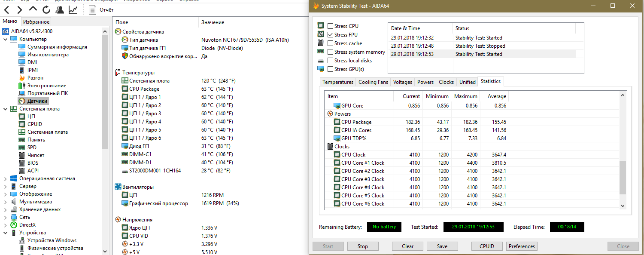
Task: Select the DMI tree entry
Action: (32, 62)
